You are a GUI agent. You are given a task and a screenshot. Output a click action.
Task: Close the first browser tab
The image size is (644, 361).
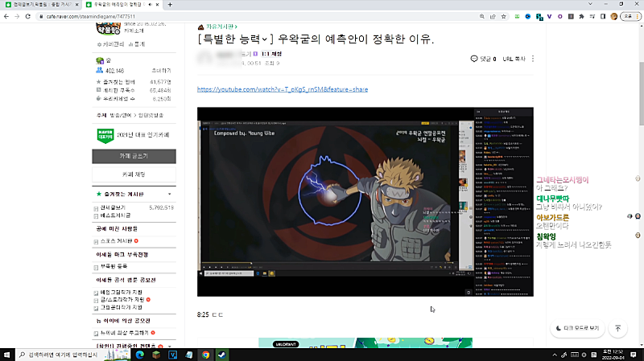point(76,5)
